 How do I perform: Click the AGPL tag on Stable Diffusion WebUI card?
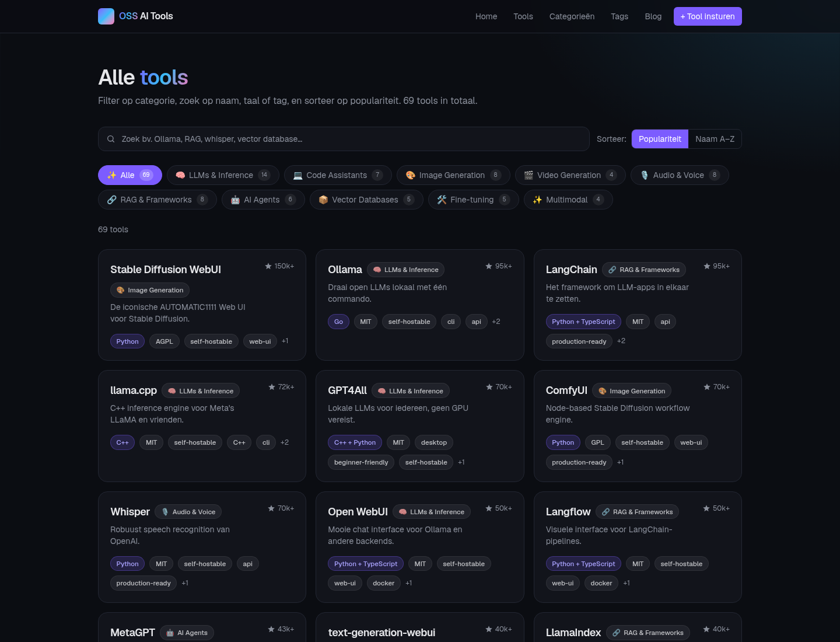tap(164, 341)
